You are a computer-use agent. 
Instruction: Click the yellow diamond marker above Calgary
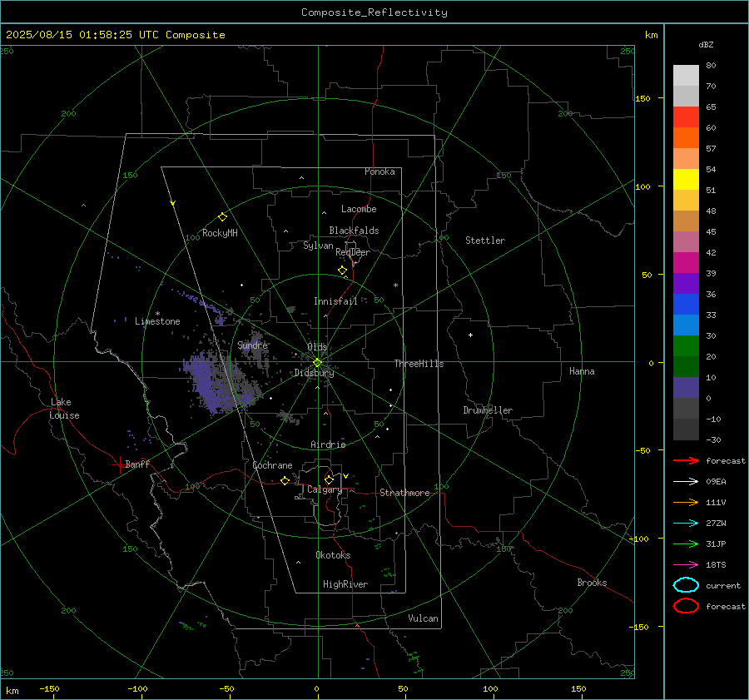coord(329,479)
